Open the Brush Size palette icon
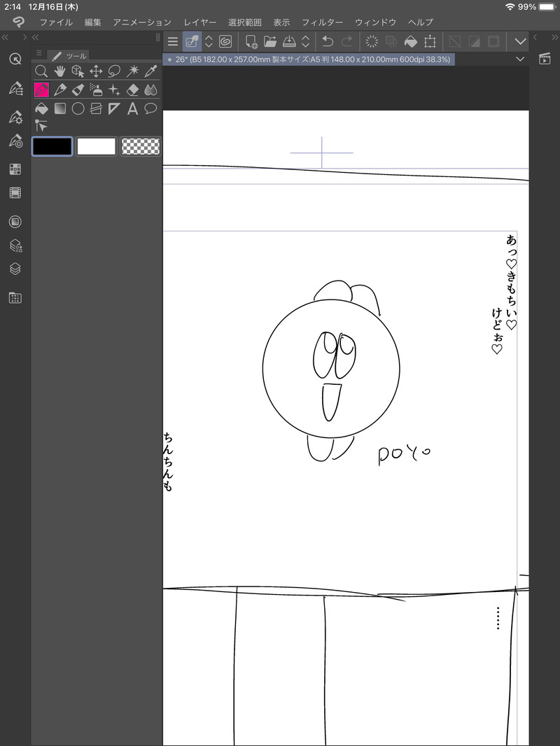The image size is (560, 746). pyautogui.click(x=15, y=141)
